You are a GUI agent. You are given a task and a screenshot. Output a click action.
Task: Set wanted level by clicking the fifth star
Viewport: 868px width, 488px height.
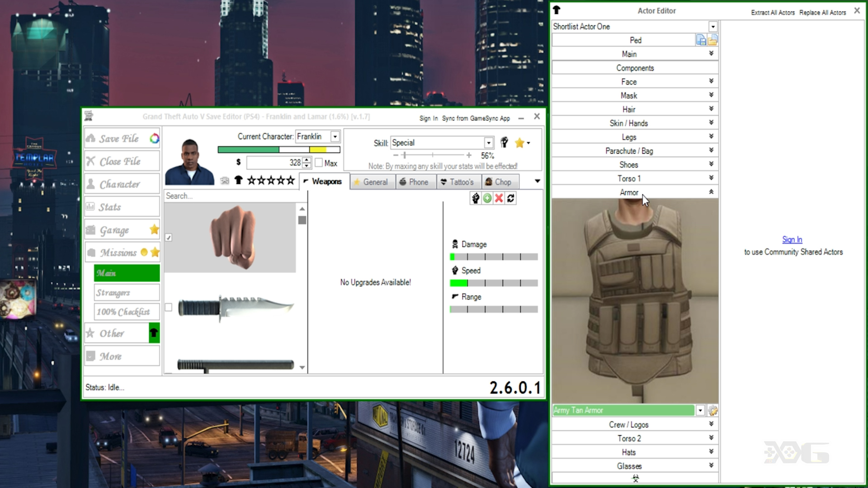290,181
